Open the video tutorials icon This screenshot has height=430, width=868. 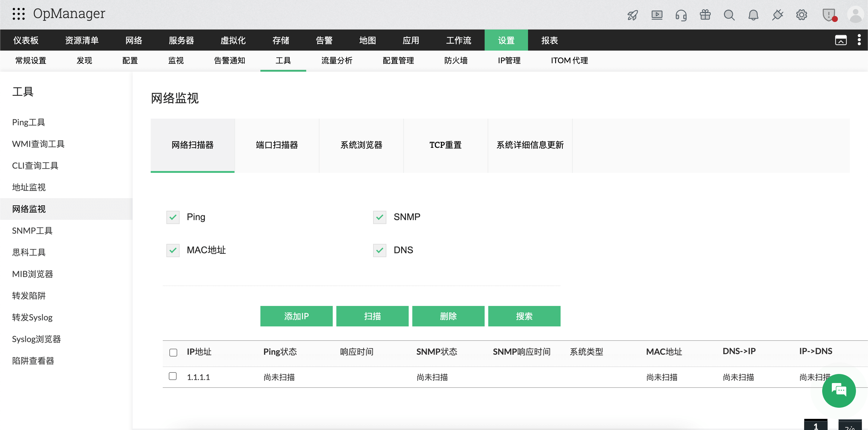[x=657, y=15]
